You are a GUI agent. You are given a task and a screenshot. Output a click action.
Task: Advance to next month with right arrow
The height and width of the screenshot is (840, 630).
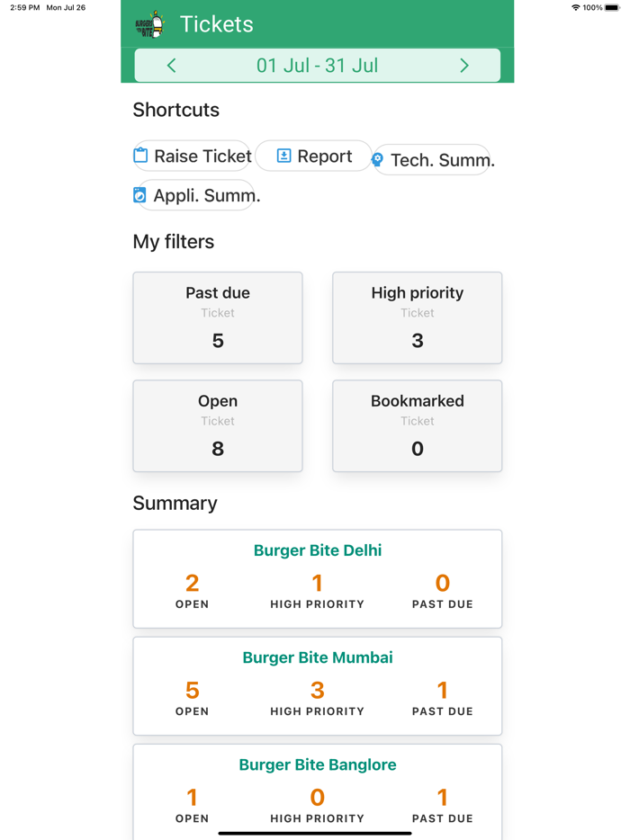coord(463,66)
